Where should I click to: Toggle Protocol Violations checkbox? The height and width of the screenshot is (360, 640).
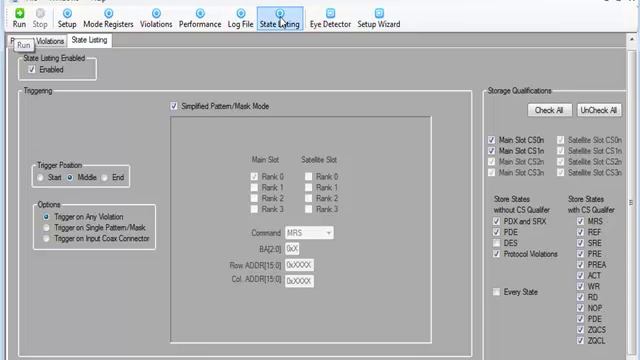pos(496,254)
